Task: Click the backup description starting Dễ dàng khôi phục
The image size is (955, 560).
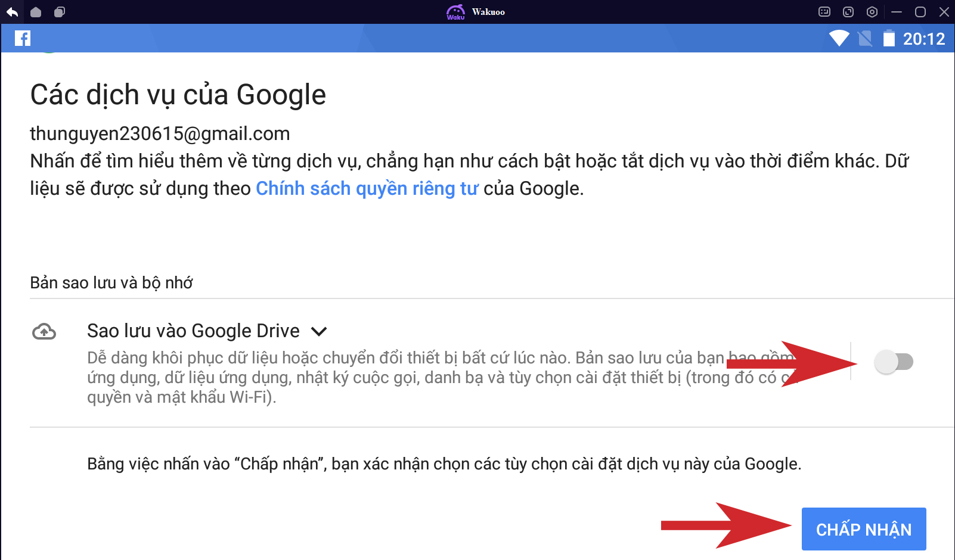Action: click(441, 377)
